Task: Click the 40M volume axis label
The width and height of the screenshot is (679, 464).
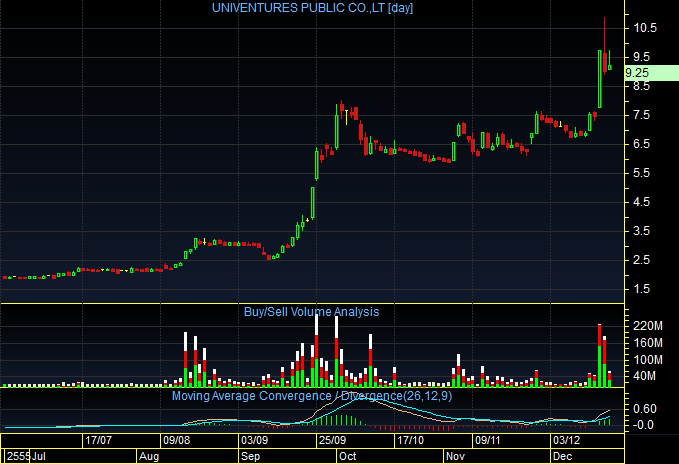Action: 644,376
